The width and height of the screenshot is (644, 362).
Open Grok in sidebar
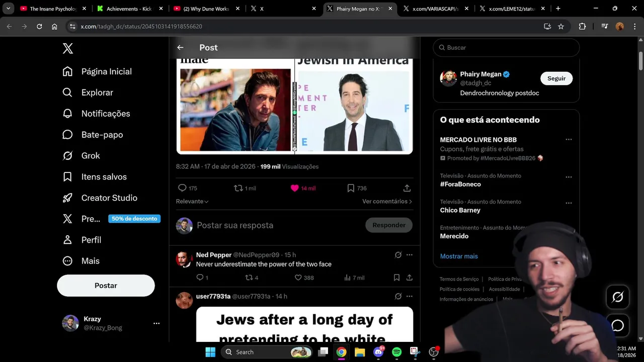pyautogui.click(x=81, y=156)
